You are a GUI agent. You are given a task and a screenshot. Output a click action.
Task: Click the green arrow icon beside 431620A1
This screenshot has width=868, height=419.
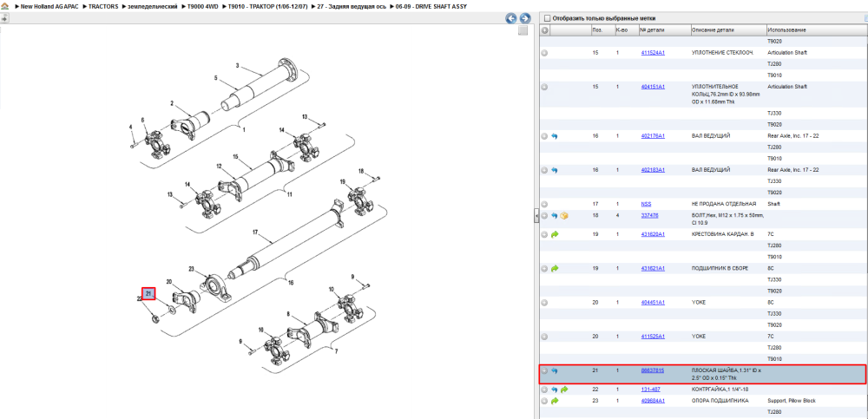(555, 234)
